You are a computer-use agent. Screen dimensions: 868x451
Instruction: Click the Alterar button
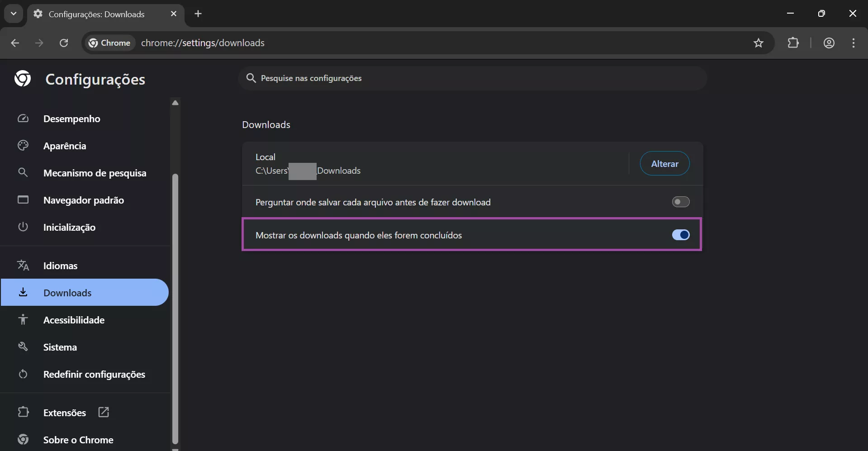coord(664,164)
